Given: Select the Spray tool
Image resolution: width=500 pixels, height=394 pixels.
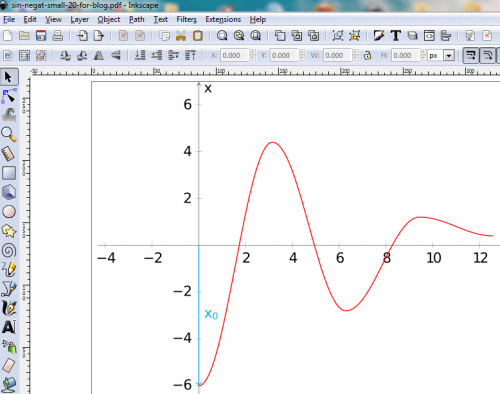Looking at the screenshot, I should coord(9,346).
